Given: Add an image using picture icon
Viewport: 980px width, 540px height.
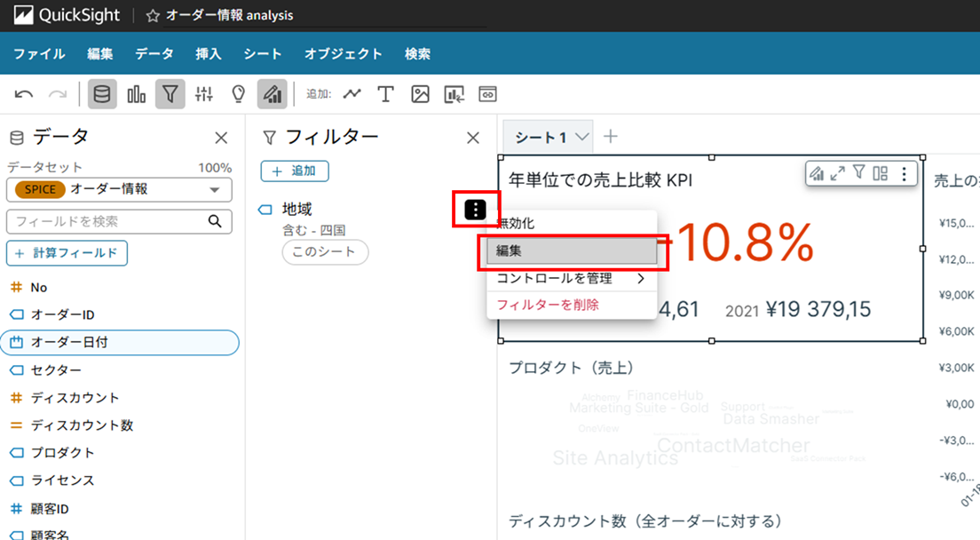Looking at the screenshot, I should (x=420, y=94).
